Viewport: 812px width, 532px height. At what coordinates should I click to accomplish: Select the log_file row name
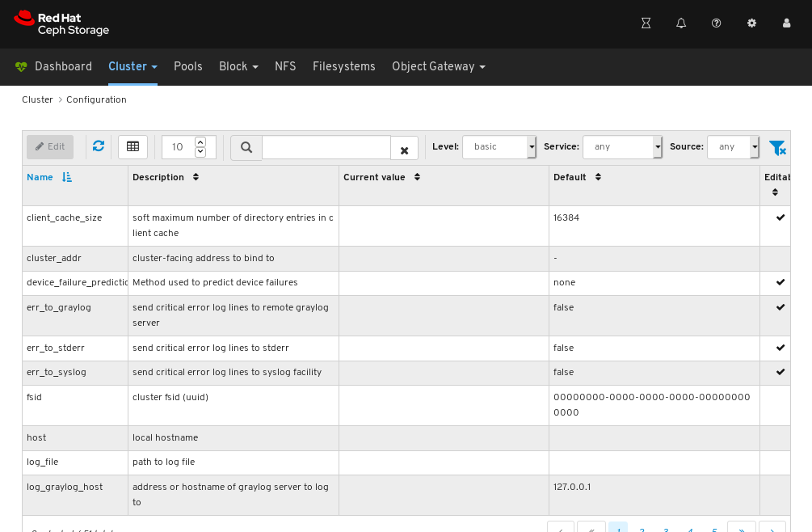coord(43,462)
